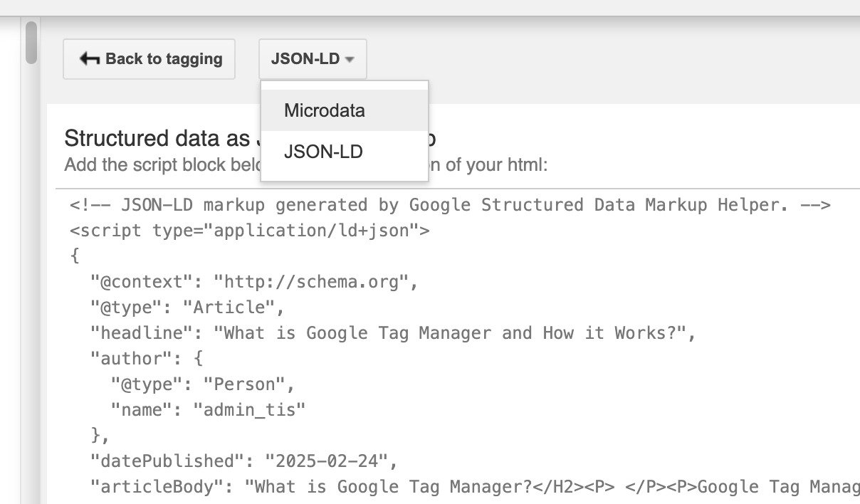This screenshot has width=860, height=504.
Task: Choose JSON-LD from the format menu
Action: pos(345,152)
